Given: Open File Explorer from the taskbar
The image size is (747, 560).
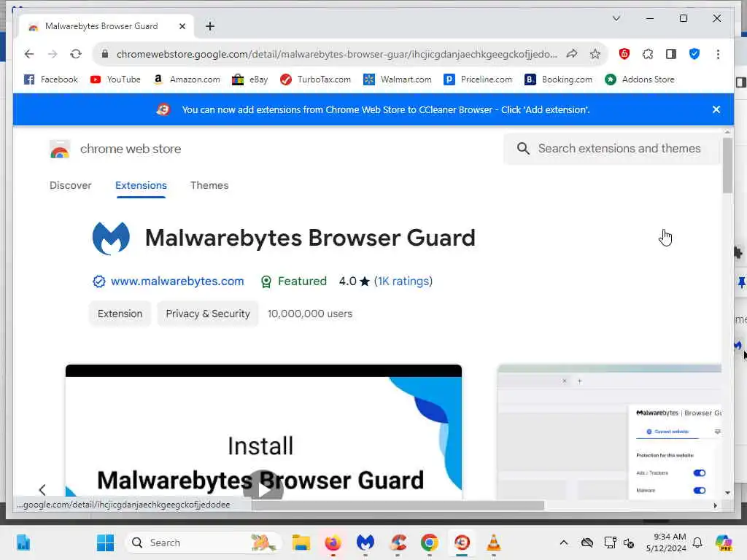Looking at the screenshot, I should point(301,542).
